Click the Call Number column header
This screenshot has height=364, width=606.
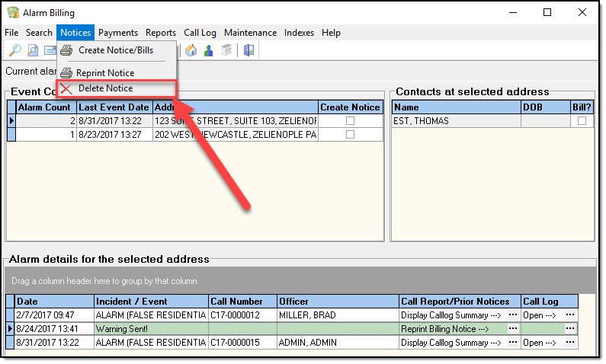coord(236,302)
